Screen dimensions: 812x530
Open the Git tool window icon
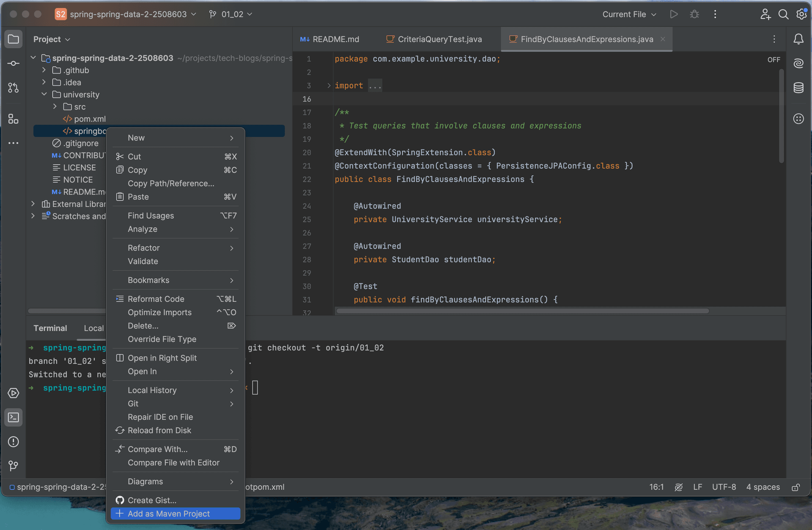tap(14, 466)
